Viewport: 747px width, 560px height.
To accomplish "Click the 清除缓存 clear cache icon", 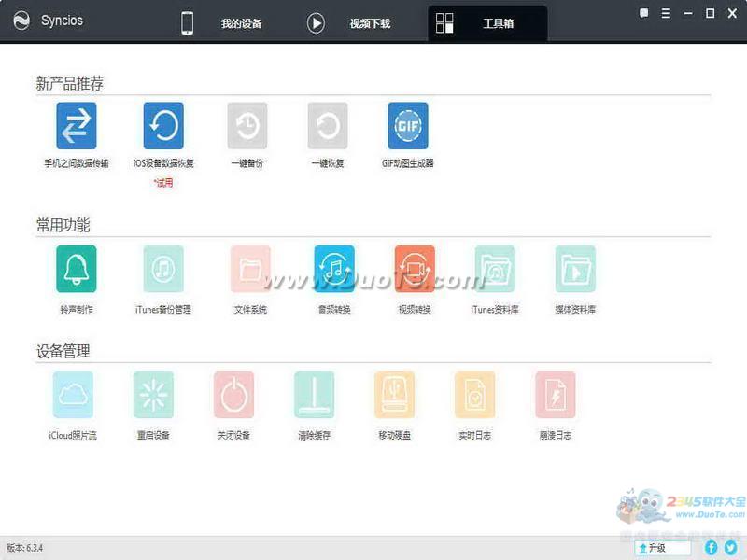I will (315, 395).
